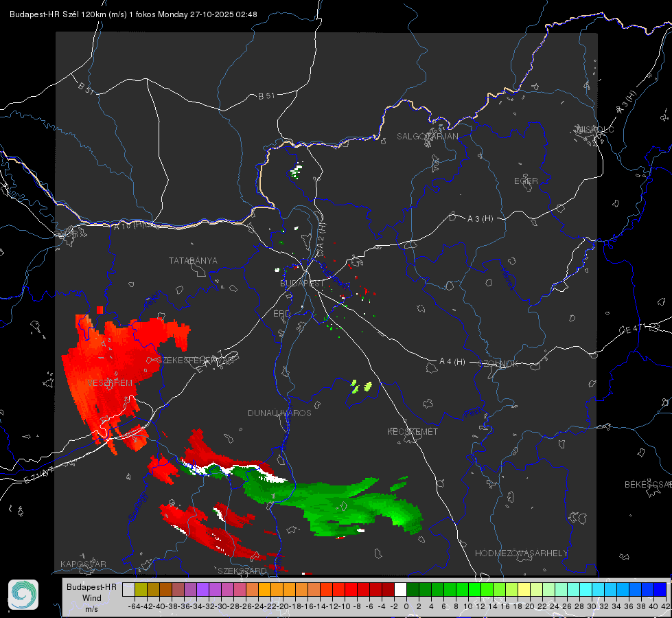
Task: Pick the yellow 18-20 m/s legend swatch
Action: [x=524, y=589]
